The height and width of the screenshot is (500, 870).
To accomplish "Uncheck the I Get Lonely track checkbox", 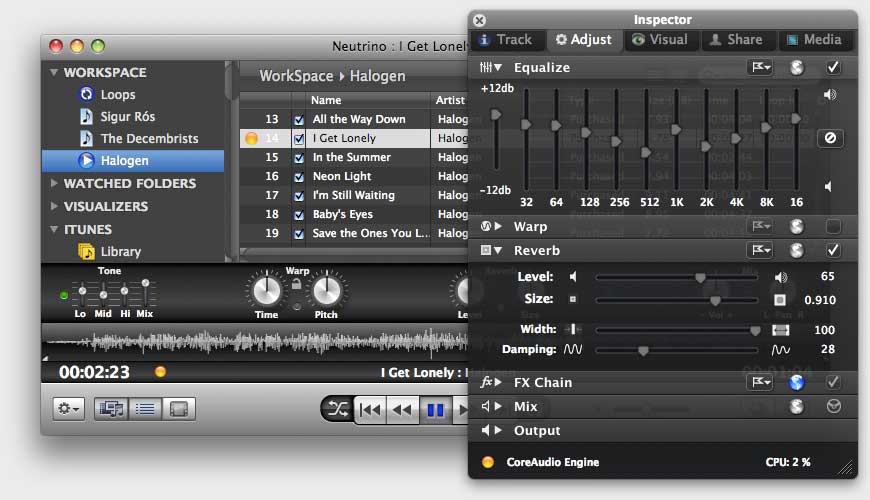I will click(299, 139).
